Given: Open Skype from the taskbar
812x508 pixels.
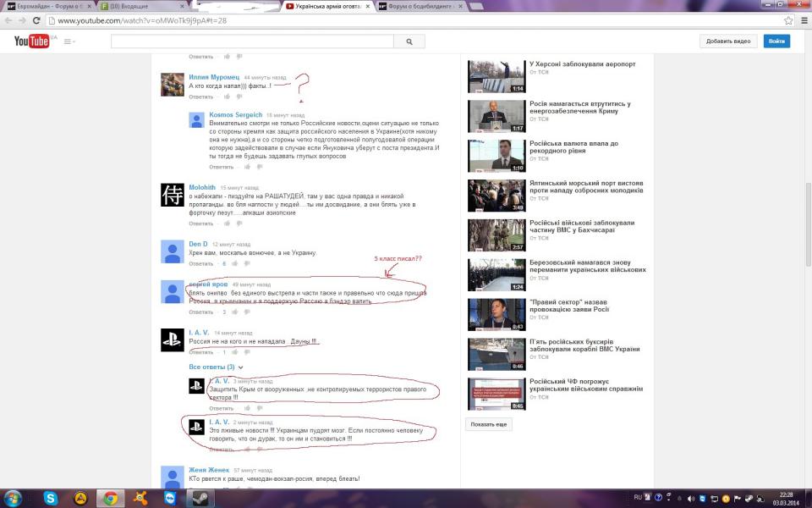Looking at the screenshot, I should click(52, 499).
